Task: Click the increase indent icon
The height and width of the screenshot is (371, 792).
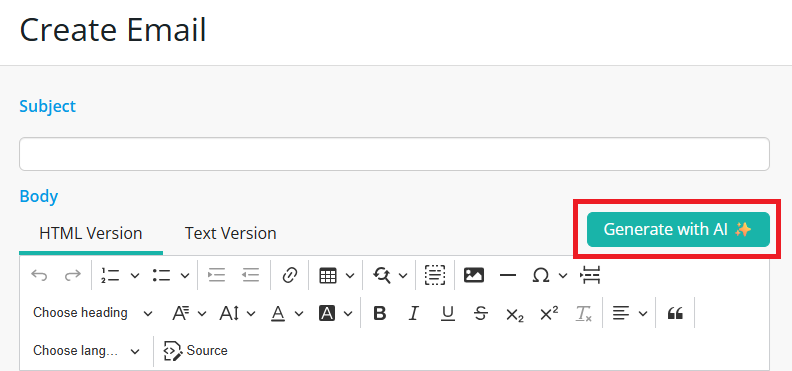Action: click(217, 275)
